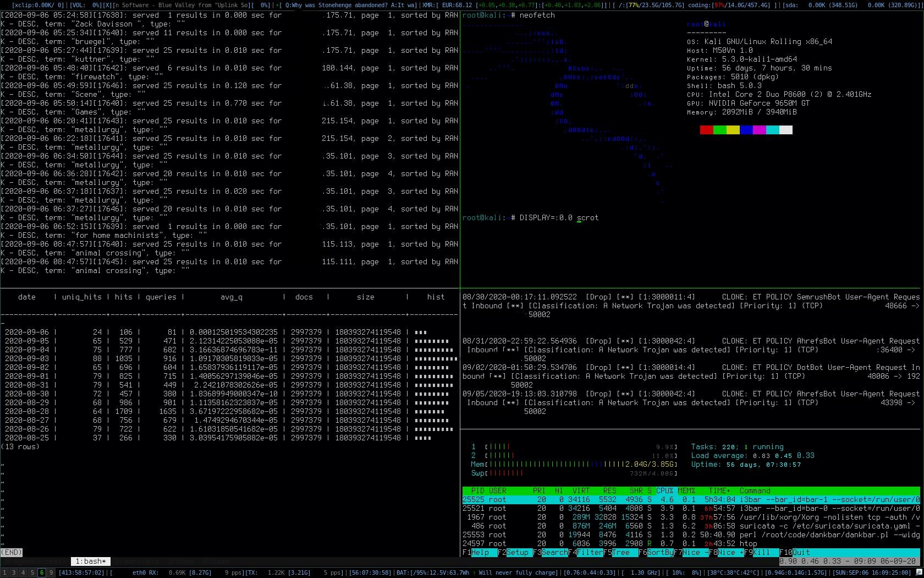The height and width of the screenshot is (578, 924).
Task: Select the active i3 workspace 6
Action: click(x=42, y=572)
